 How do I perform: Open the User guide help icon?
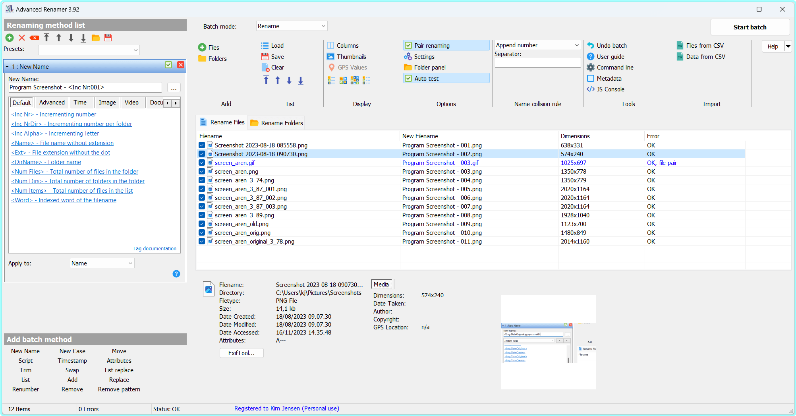pyautogui.click(x=588, y=57)
